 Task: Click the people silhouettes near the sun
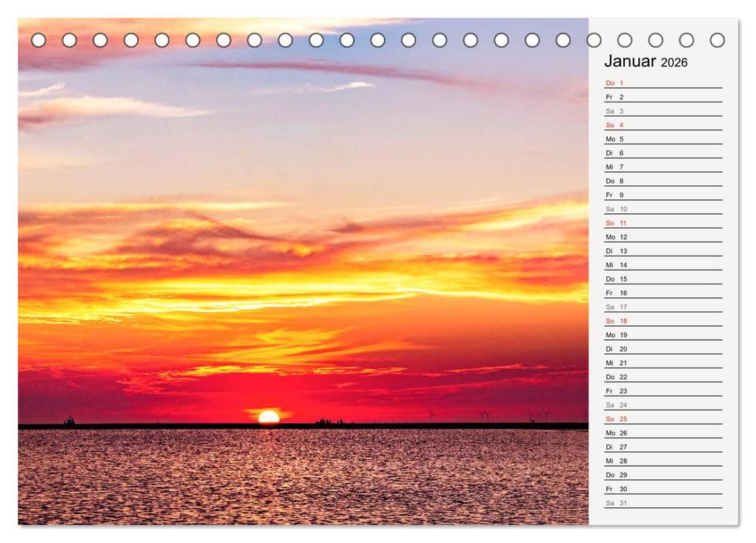(331, 419)
